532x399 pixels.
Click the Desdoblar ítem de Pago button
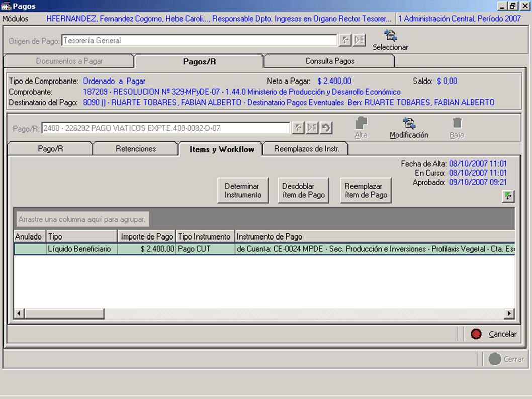click(x=303, y=191)
